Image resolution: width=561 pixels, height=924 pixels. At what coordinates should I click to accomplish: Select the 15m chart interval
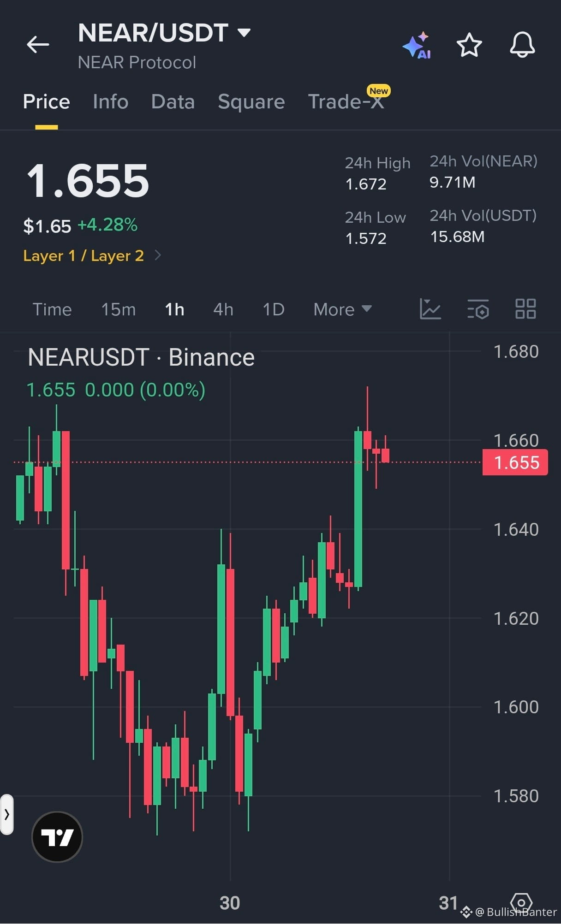coord(119,309)
